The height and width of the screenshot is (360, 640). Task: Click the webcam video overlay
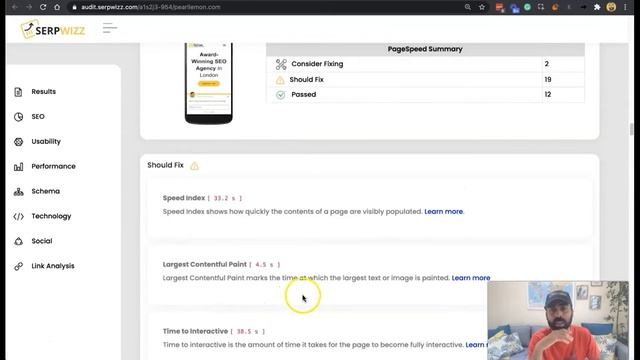(x=558, y=320)
